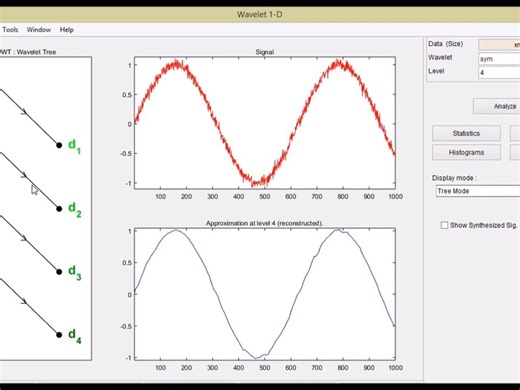520x390 pixels.
Task: Open the Level 4 dropdown
Action: tap(499, 72)
